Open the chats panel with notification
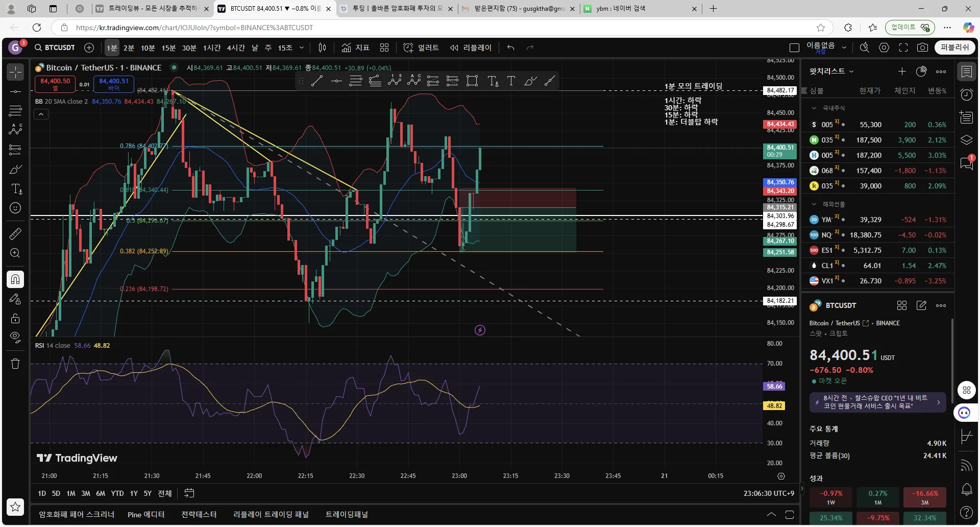Screen dimensions: 980x527 point(967,163)
